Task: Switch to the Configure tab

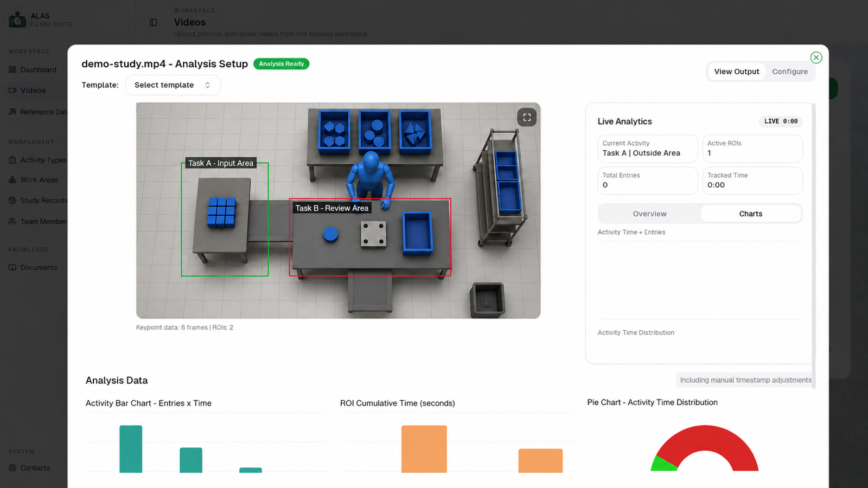Action: [x=790, y=72]
